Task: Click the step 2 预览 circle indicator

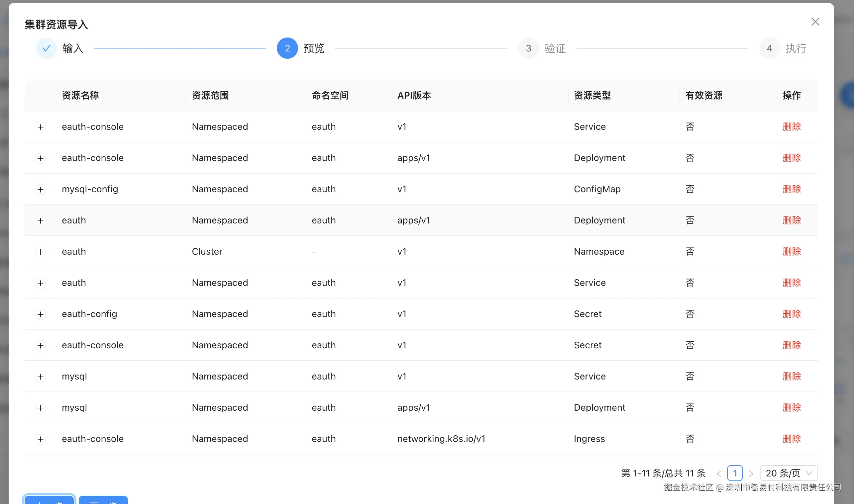Action: 287,48
